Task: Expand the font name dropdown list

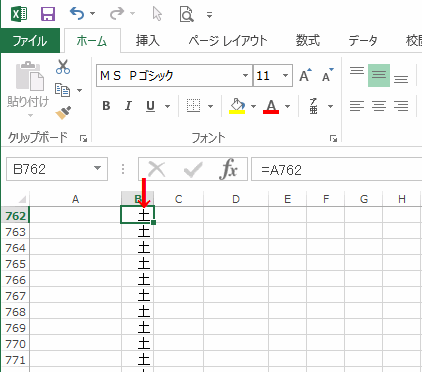Action: 245,76
